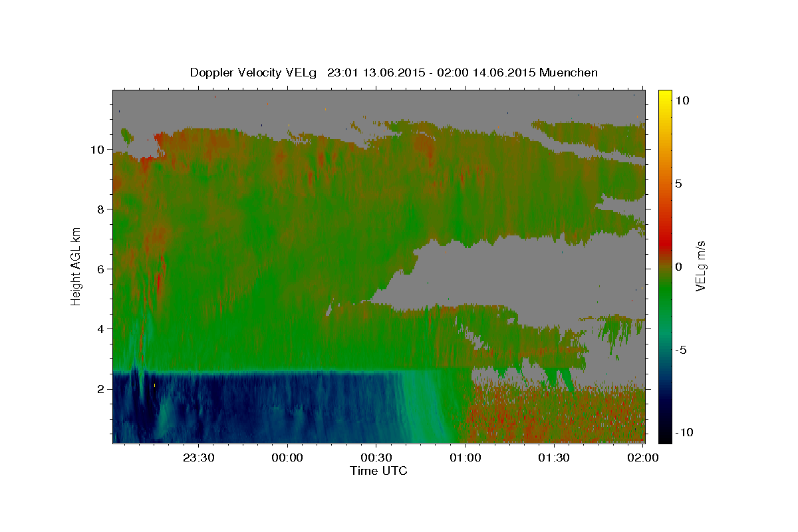Click the 01:00 time tick label
This screenshot has width=798, height=532.
pos(465,458)
